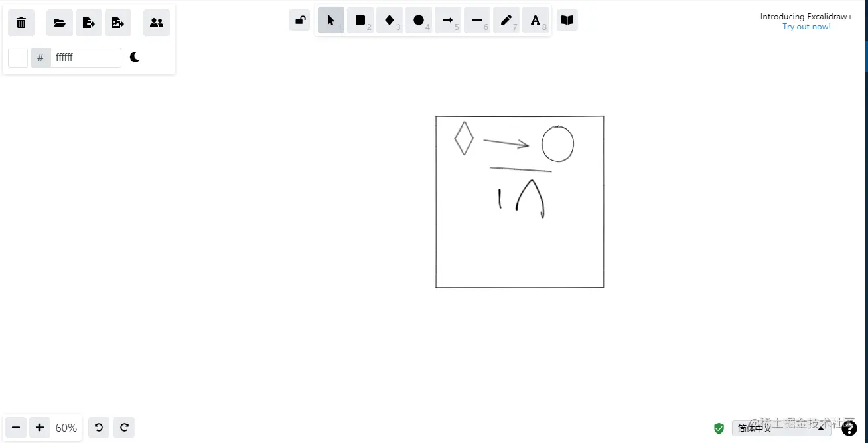The width and height of the screenshot is (868, 443).
Task: Open the 简体中文 language dropdown
Action: pyautogui.click(x=781, y=428)
